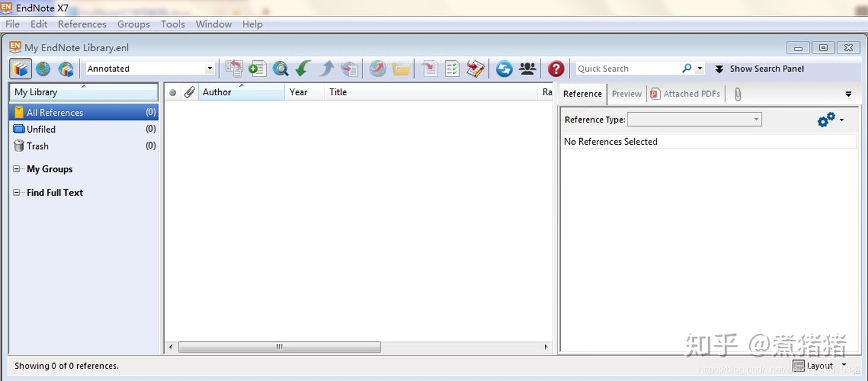Viewport: 868px width, 381px height.
Task: Click Open File folder icon
Action: (401, 69)
